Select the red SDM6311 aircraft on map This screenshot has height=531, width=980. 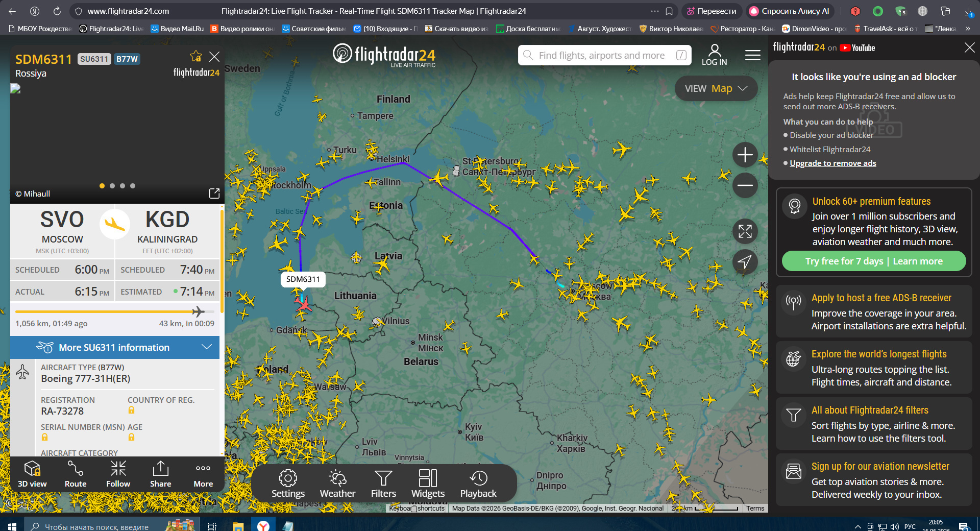click(x=303, y=304)
